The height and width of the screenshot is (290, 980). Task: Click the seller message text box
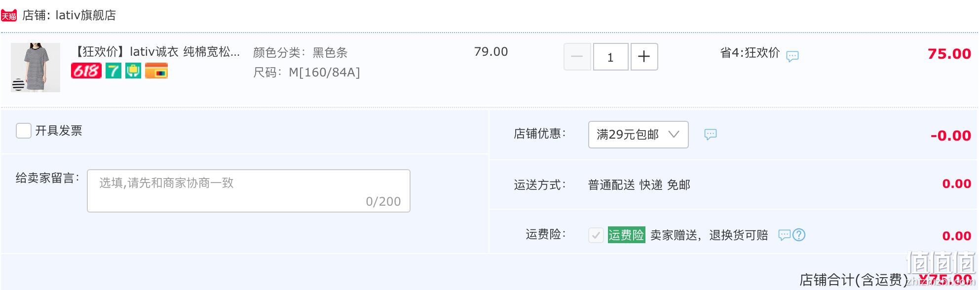pyautogui.click(x=249, y=191)
